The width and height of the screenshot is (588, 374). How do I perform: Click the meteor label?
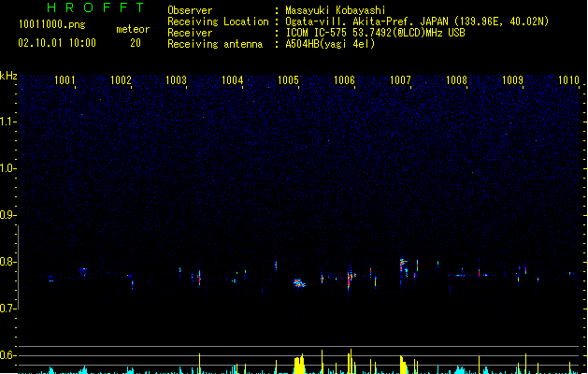coord(133,29)
